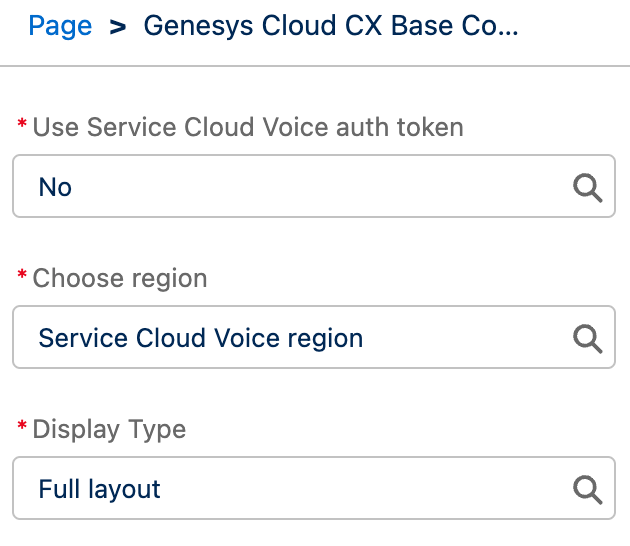The width and height of the screenshot is (630, 546).
Task: Open the Use Service Cloud Voice auth token combobox
Action: (x=314, y=186)
